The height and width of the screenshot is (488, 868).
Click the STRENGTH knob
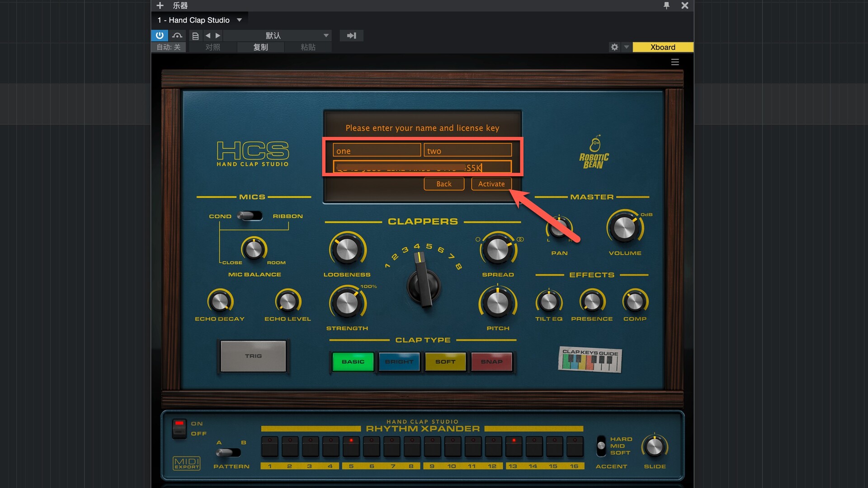(x=347, y=302)
